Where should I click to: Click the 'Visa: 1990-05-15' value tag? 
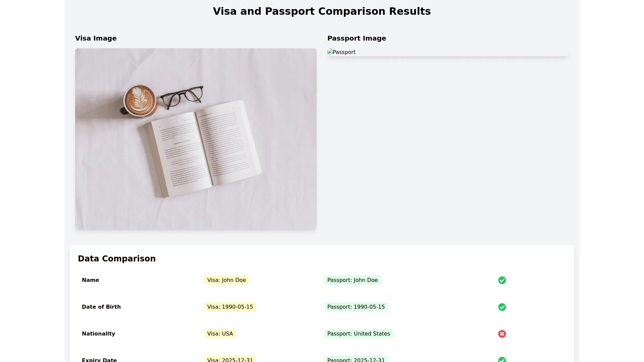click(x=230, y=307)
